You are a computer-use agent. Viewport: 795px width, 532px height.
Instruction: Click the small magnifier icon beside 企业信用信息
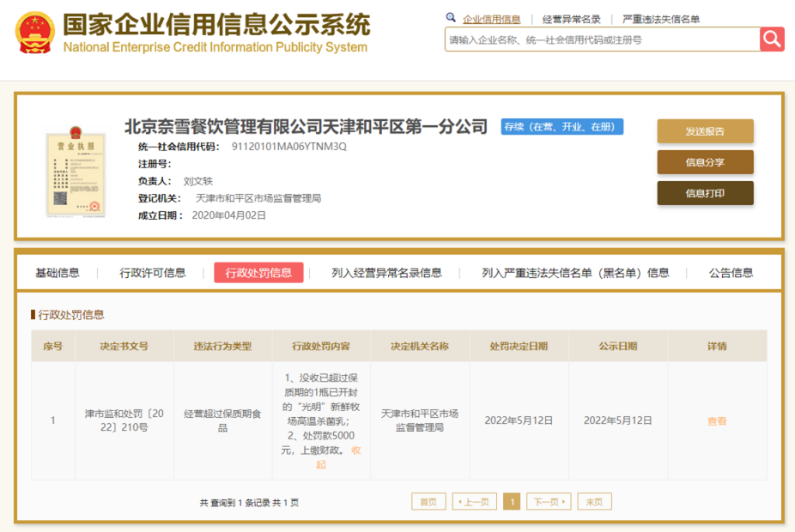coord(451,18)
